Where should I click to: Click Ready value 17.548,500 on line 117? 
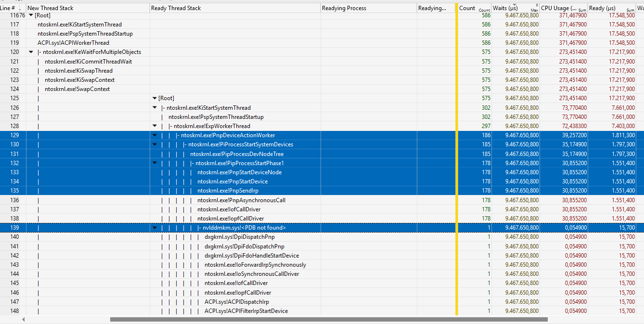(x=622, y=25)
